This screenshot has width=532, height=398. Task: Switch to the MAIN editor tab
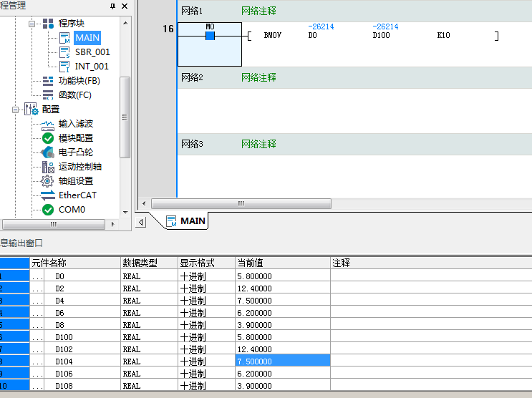pyautogui.click(x=186, y=221)
